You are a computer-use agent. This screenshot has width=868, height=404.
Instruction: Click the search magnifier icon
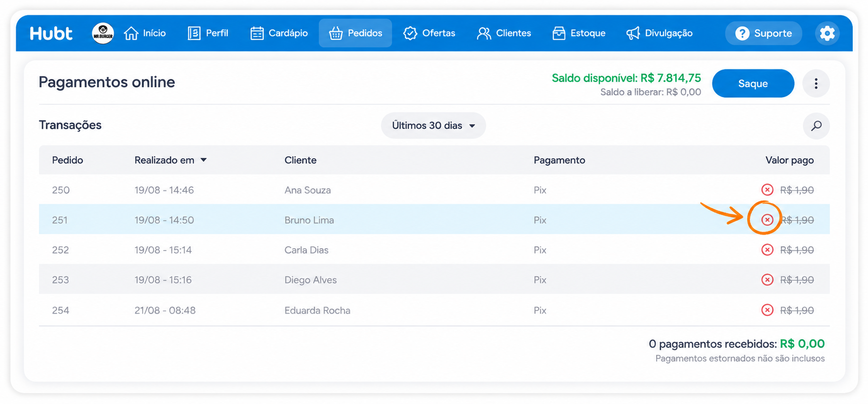click(816, 126)
